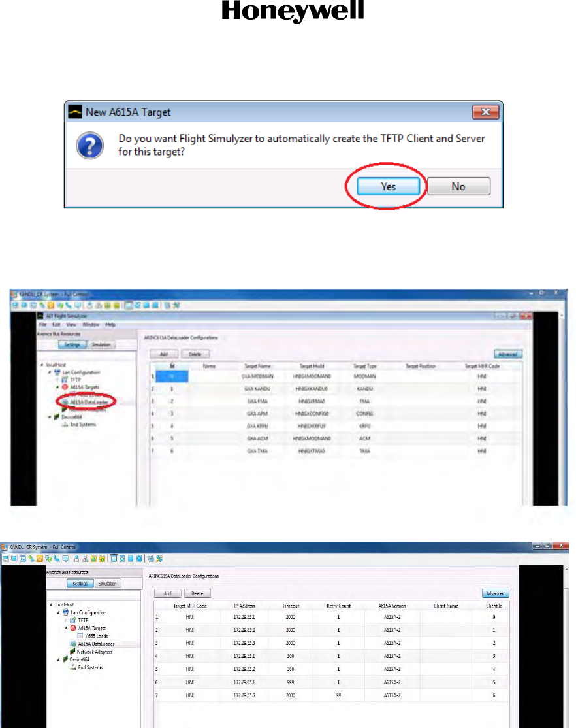The image size is (576, 728).
Task: Click the wrench tools icon in upper toolbar
Action: click(x=176, y=305)
